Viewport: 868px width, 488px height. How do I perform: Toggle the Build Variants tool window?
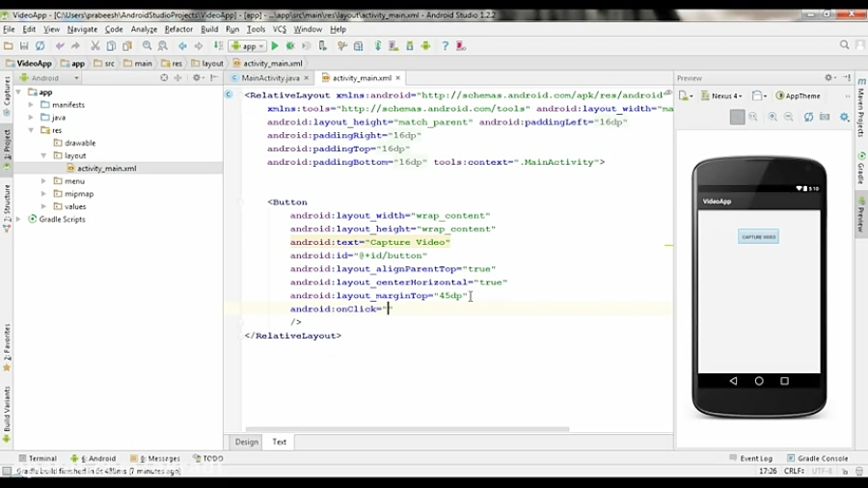click(x=7, y=414)
